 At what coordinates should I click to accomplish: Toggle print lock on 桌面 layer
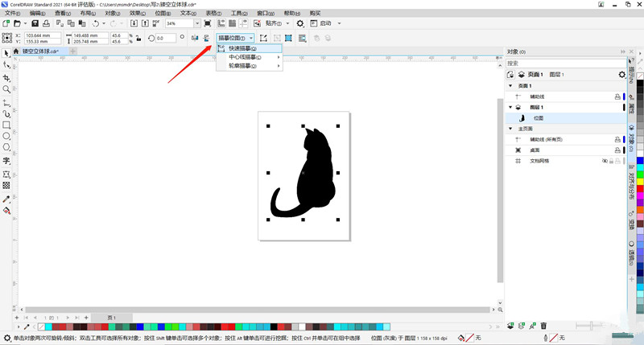pos(616,150)
